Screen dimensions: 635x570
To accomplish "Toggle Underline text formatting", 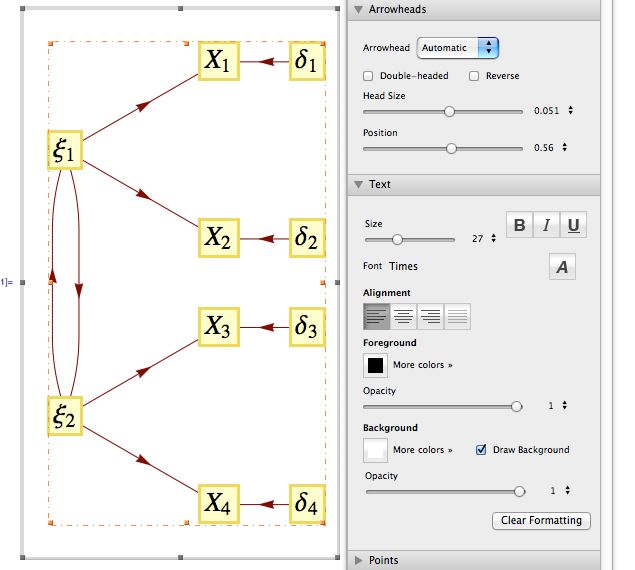I will coord(573,224).
